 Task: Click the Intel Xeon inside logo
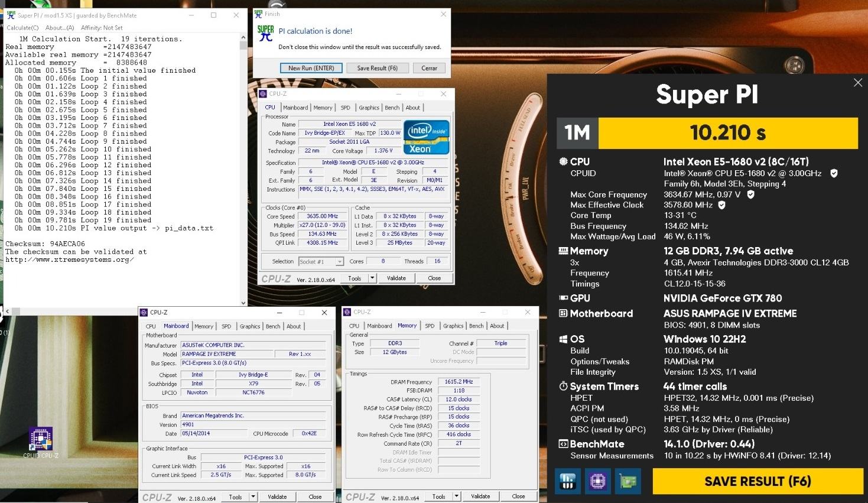tap(427, 137)
